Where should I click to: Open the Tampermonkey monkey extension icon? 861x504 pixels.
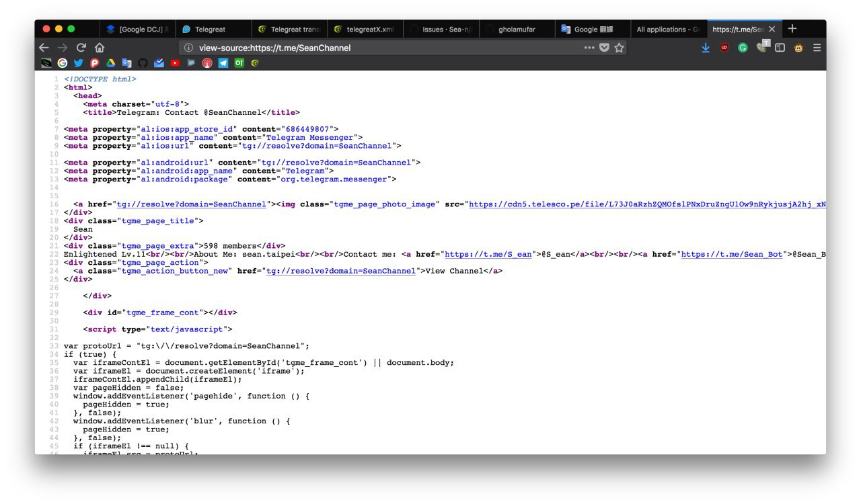click(799, 48)
